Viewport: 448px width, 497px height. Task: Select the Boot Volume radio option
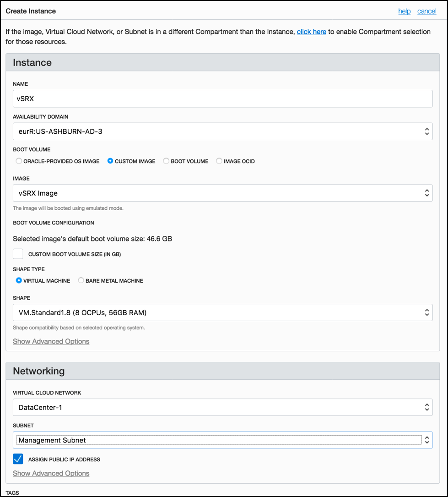(x=167, y=161)
